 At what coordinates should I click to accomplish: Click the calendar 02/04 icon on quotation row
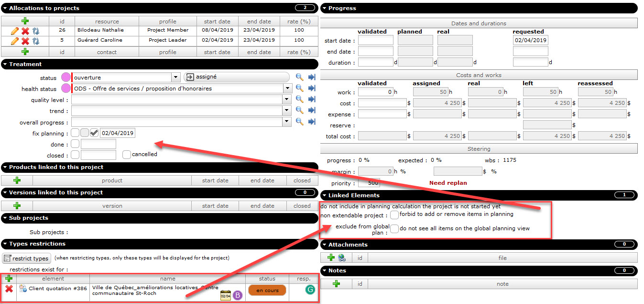(226, 295)
